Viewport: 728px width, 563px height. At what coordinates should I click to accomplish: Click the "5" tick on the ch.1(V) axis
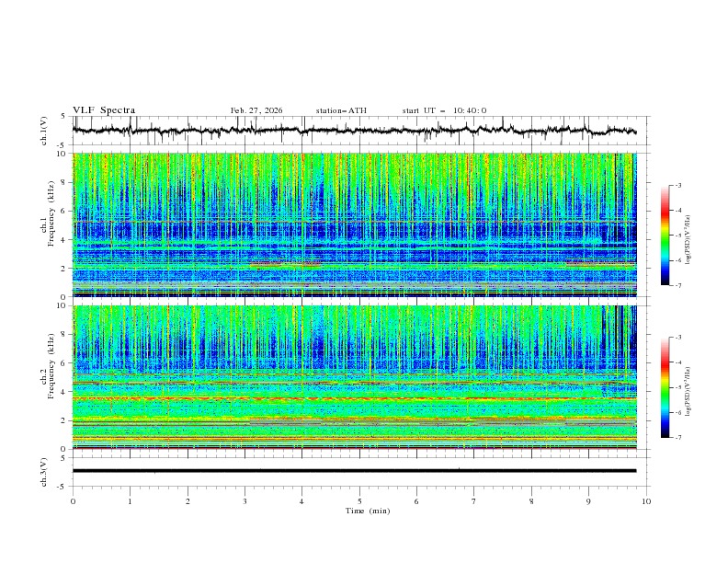pos(63,117)
